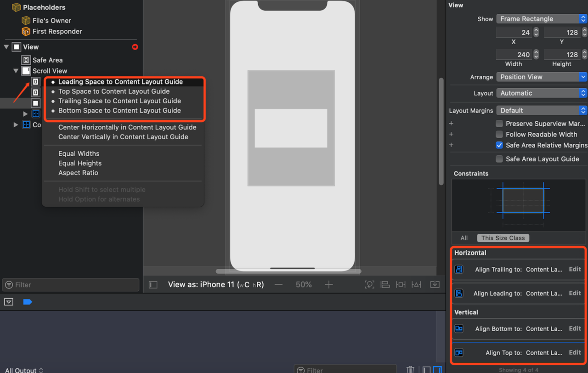Enable Safe Area Layout Guide
This screenshot has height=373, width=588.
[x=500, y=159]
